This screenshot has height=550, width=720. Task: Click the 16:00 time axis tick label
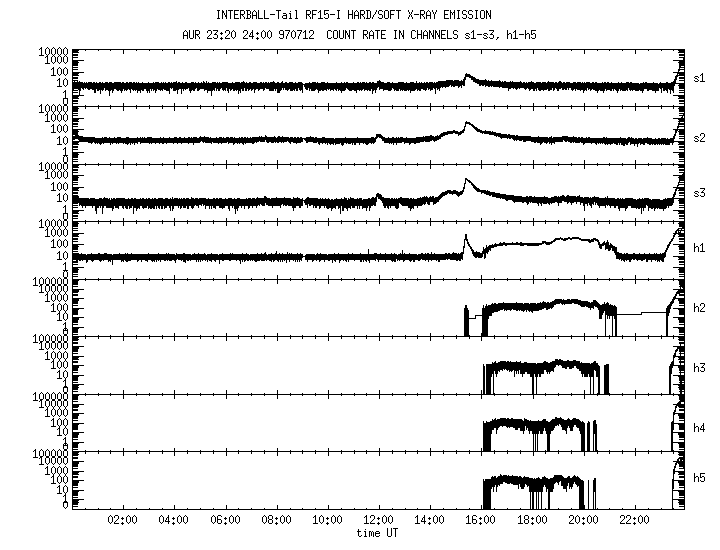tap(481, 521)
